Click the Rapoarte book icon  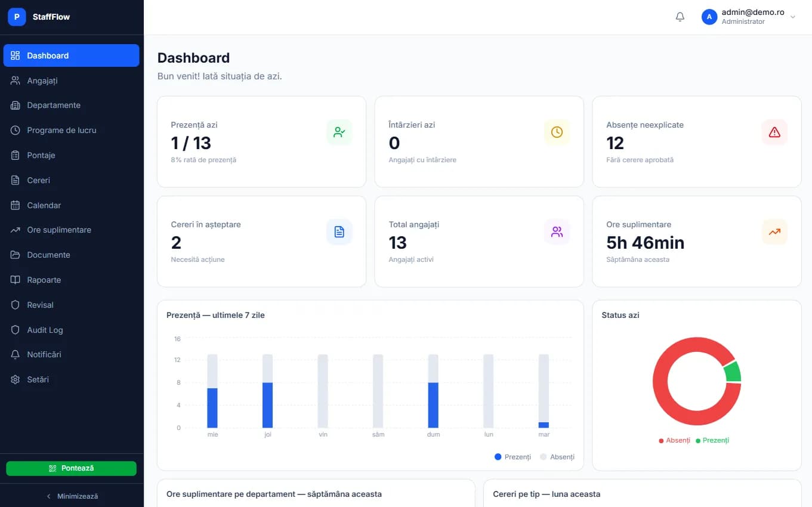[16, 280]
